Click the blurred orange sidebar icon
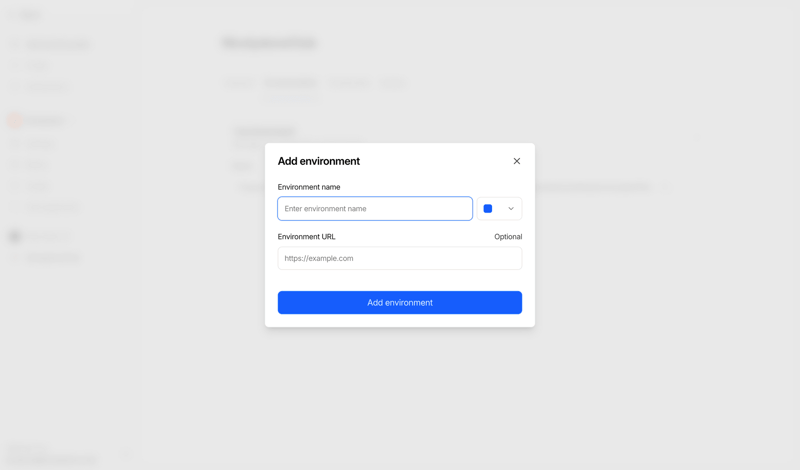This screenshot has height=470, width=800. [x=14, y=120]
